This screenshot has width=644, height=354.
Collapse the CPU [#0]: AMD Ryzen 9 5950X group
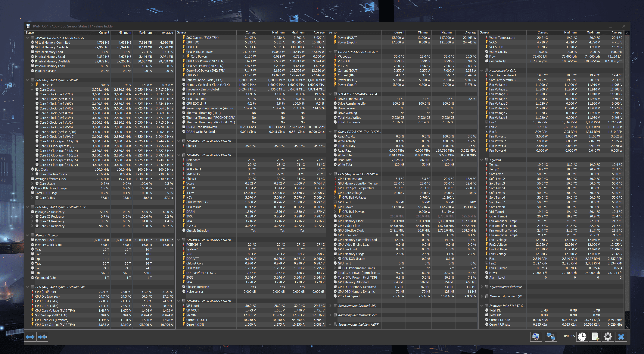pyautogui.click(x=27, y=80)
